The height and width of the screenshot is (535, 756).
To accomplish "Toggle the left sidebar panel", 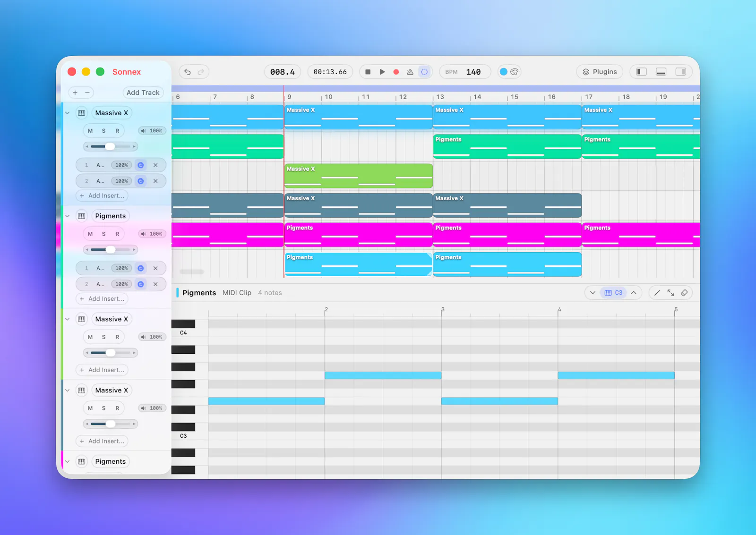I will (641, 72).
